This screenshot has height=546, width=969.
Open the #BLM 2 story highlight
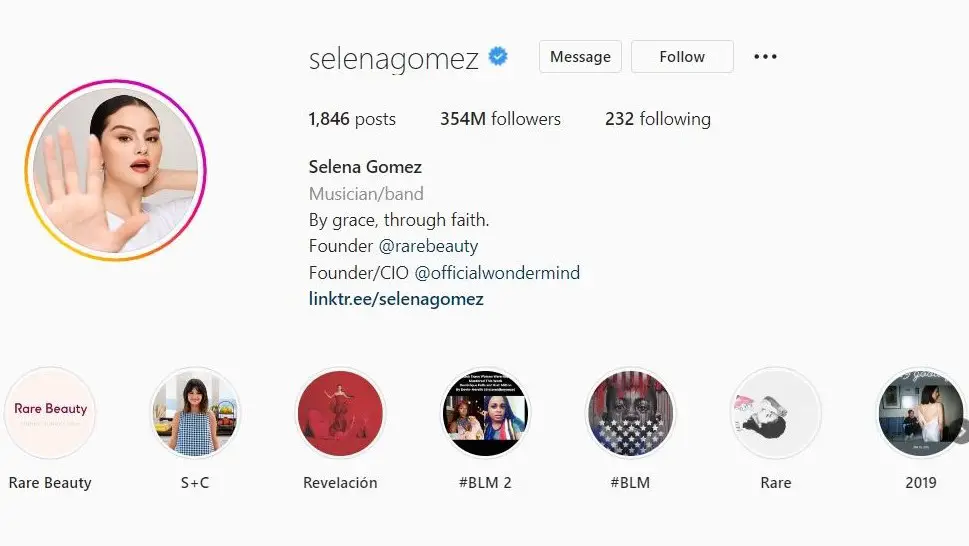point(485,413)
